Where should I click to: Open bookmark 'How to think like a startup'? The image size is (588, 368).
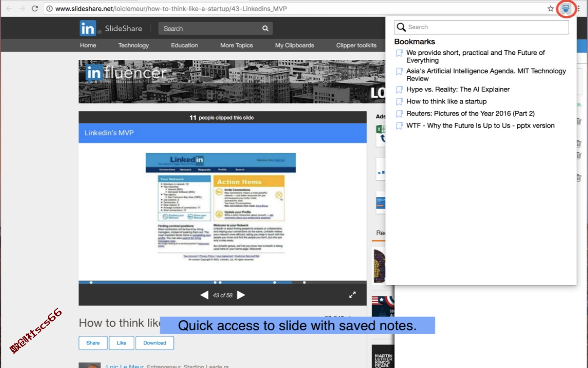point(447,102)
